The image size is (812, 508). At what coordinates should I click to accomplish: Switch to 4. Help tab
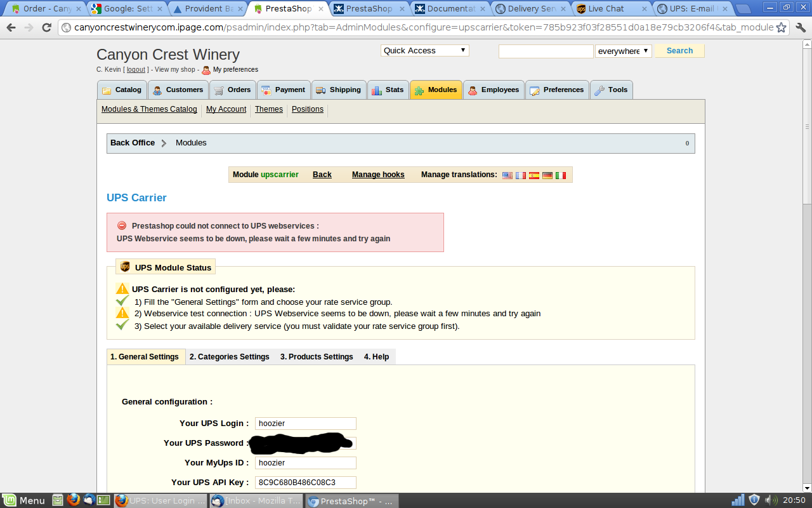377,357
